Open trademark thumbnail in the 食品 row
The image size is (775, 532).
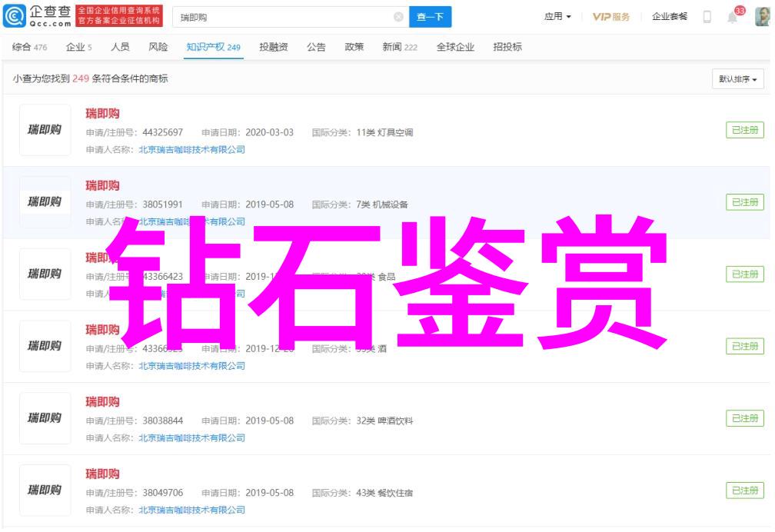click(x=45, y=274)
